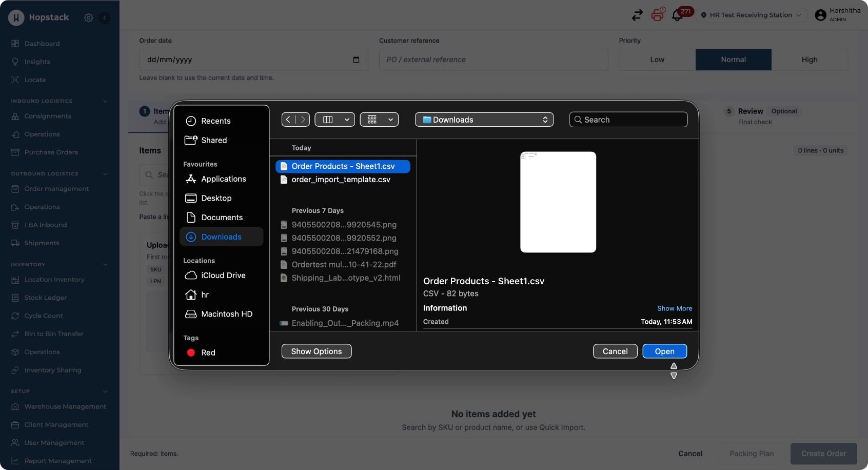Open Applications folder in Favourites

[x=223, y=179]
